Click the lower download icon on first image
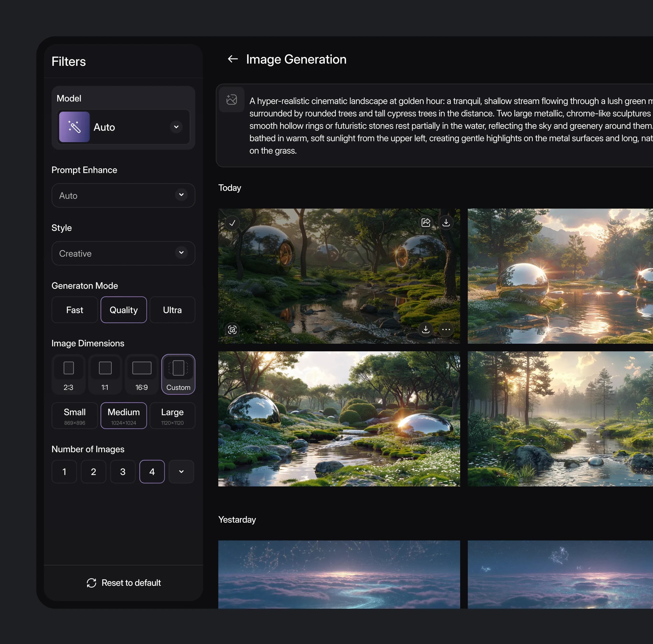Viewport: 653px width, 644px height. pyautogui.click(x=426, y=329)
